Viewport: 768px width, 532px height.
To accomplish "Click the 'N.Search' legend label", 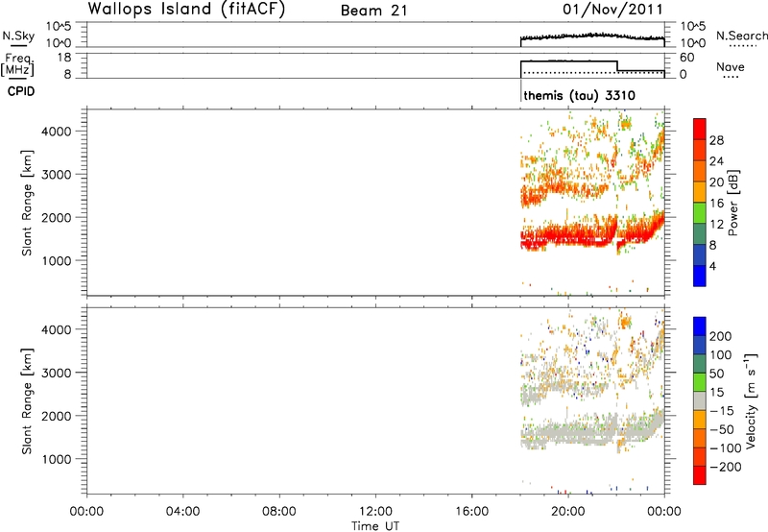I will tap(741, 36).
